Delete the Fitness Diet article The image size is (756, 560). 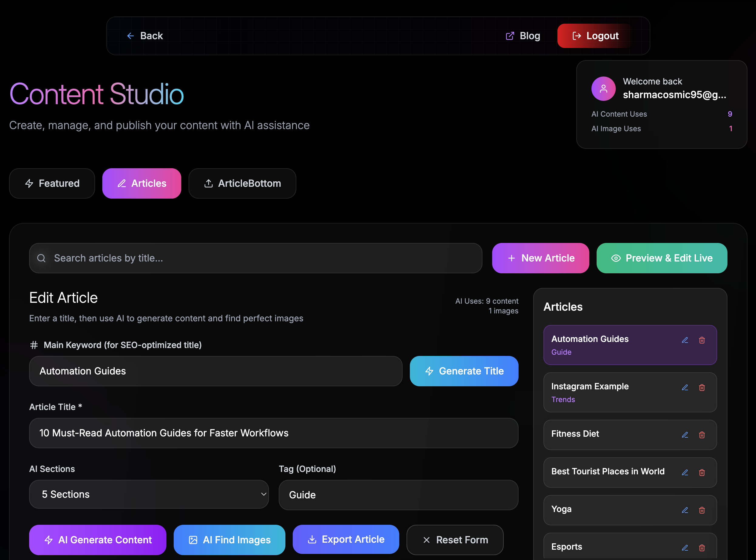pyautogui.click(x=702, y=435)
